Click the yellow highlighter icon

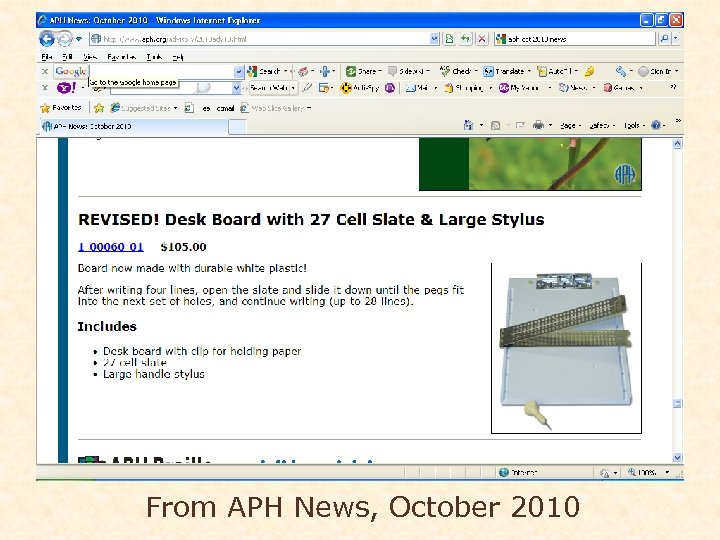[590, 71]
